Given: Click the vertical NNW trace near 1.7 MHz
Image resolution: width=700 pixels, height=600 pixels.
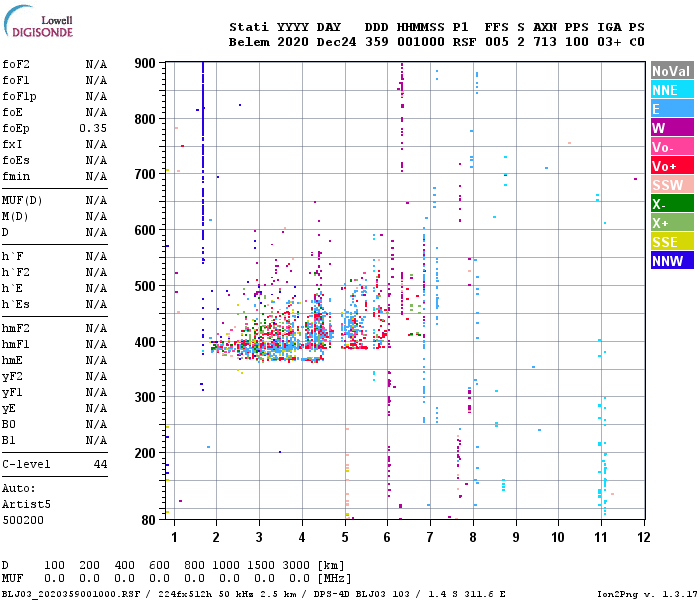Looking at the screenshot, I should coord(203,161).
